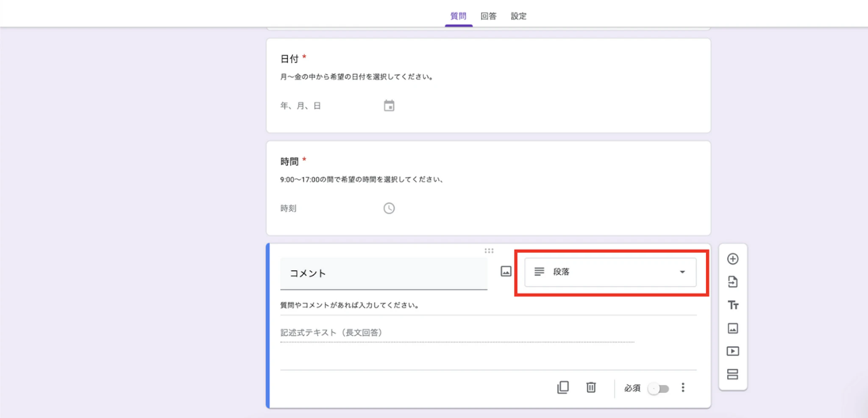Image resolution: width=868 pixels, height=418 pixels.
Task: Open the 設定 tab
Action: tap(519, 16)
